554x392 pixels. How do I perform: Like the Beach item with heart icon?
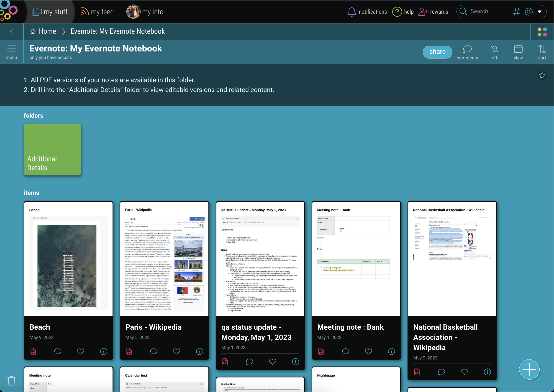coord(81,351)
